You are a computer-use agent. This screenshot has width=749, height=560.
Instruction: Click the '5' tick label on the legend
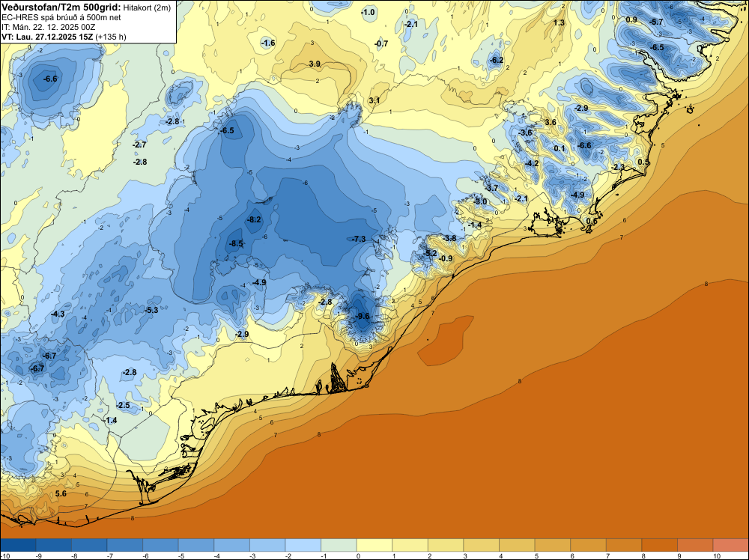pyautogui.click(x=536, y=556)
